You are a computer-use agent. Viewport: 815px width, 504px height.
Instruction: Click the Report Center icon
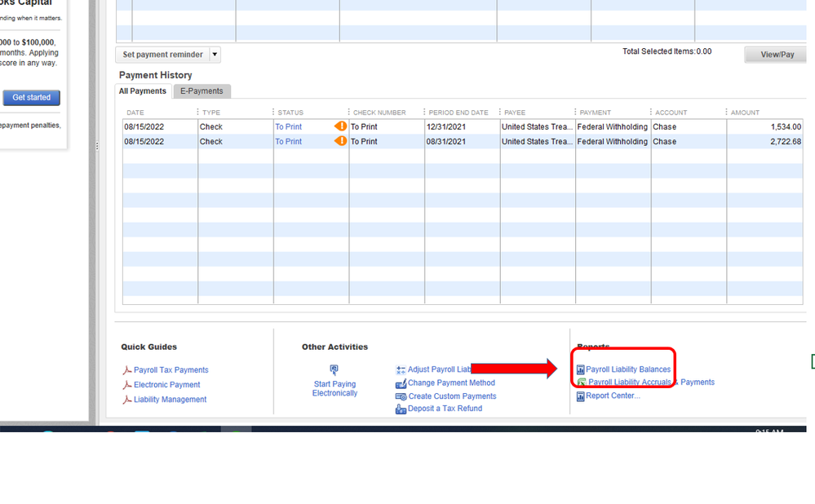(581, 396)
